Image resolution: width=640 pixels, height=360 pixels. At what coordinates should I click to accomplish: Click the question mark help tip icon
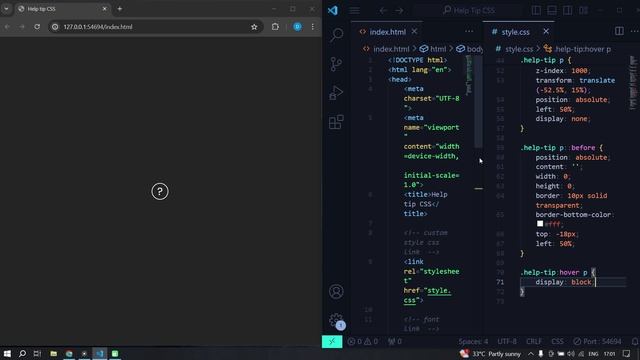[x=160, y=191]
